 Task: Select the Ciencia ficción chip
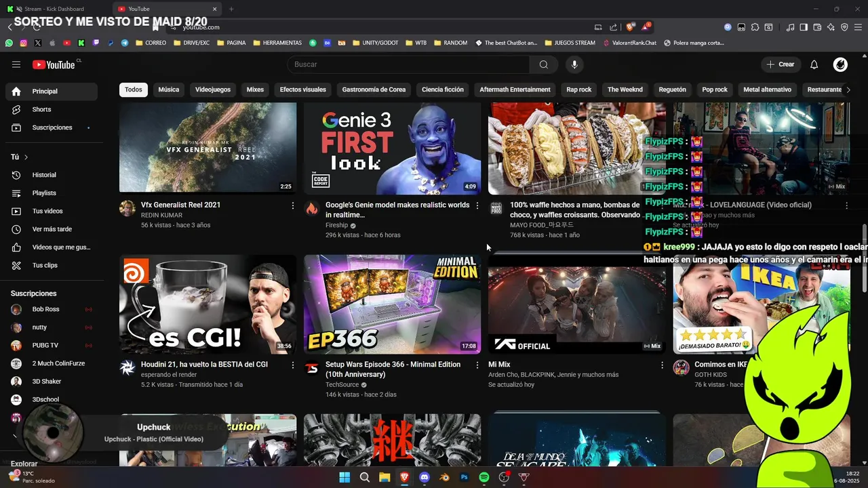(x=443, y=89)
